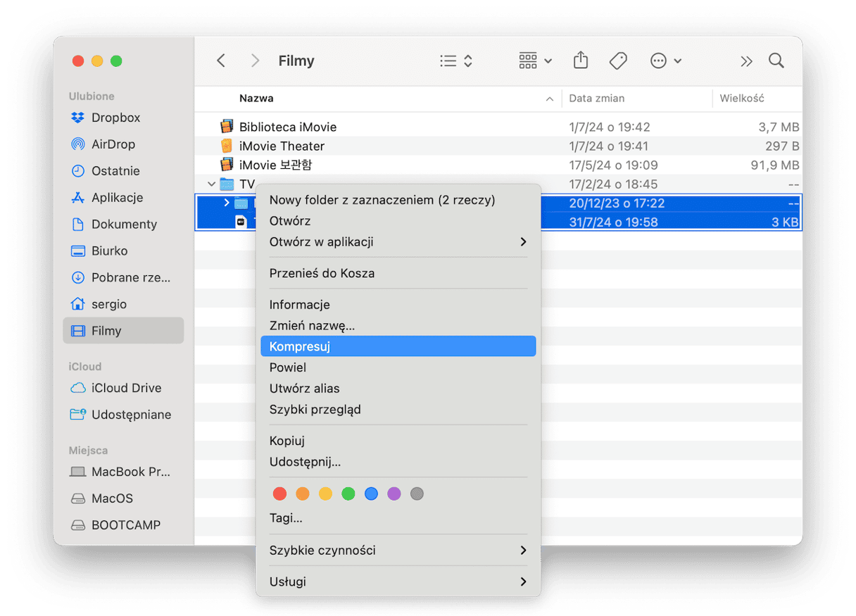
Task: Open Dokumenty in the sidebar
Action: (x=113, y=225)
